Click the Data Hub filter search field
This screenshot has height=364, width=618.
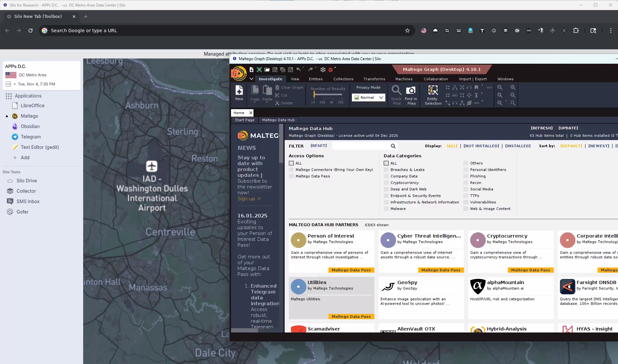pos(361,146)
